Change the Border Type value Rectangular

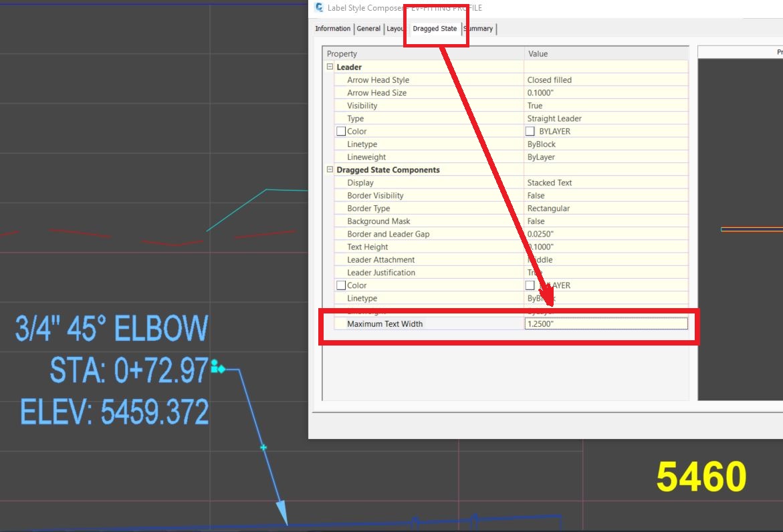[606, 209]
